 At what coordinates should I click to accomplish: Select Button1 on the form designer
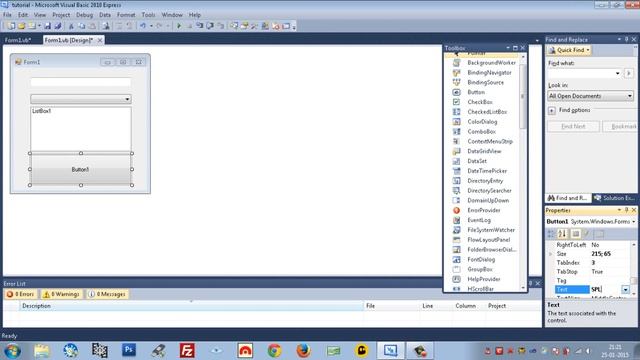tap(81, 169)
